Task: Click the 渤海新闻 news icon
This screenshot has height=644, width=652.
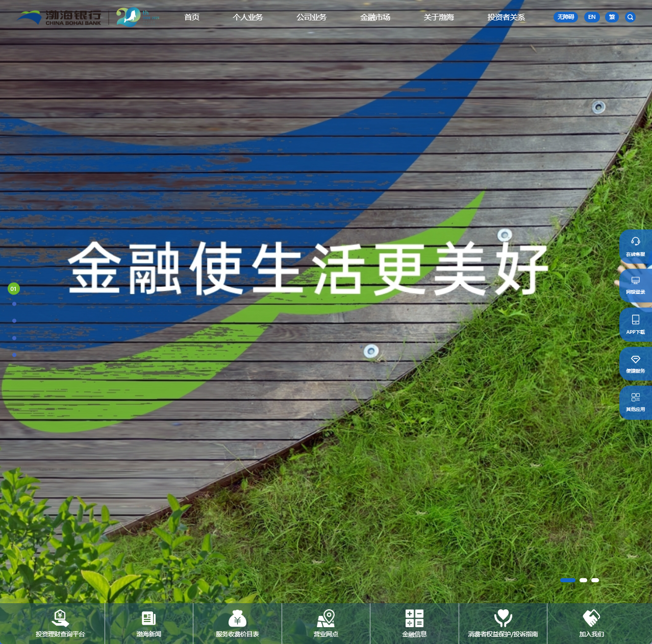Action: (x=149, y=624)
